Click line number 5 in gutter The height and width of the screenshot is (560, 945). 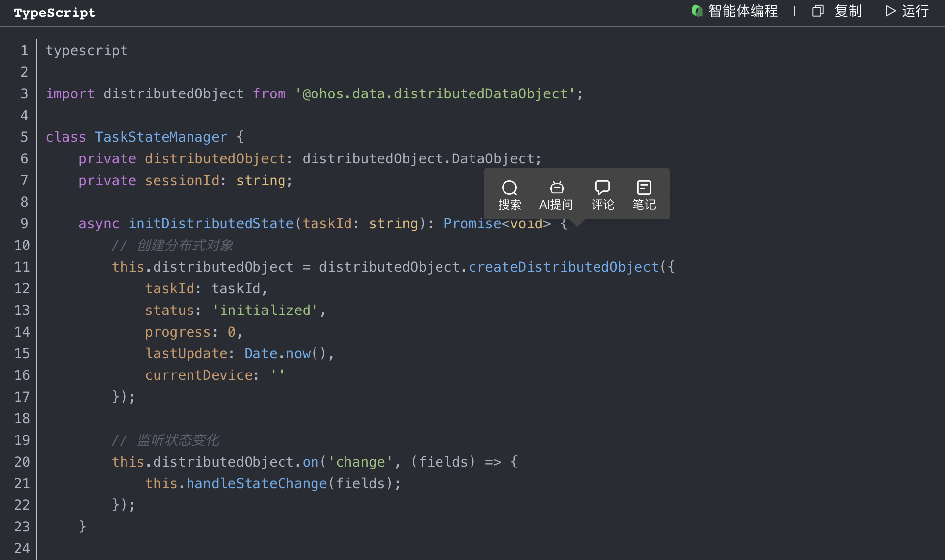tap(24, 137)
